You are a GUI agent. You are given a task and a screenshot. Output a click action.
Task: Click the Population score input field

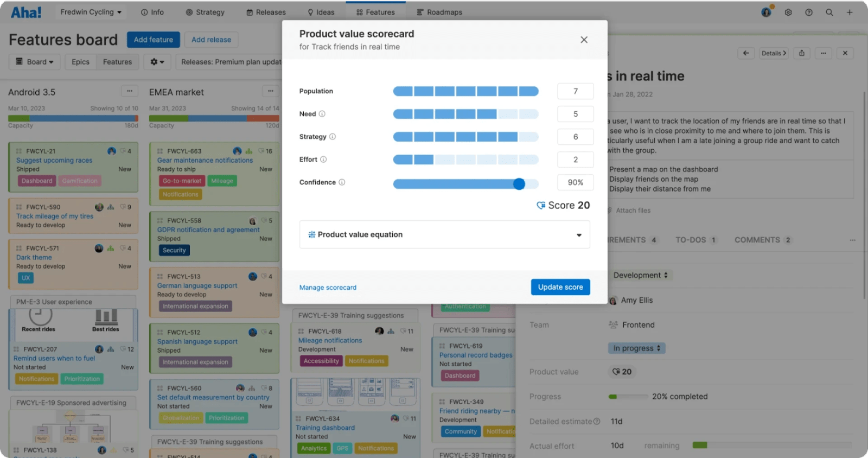tap(575, 91)
